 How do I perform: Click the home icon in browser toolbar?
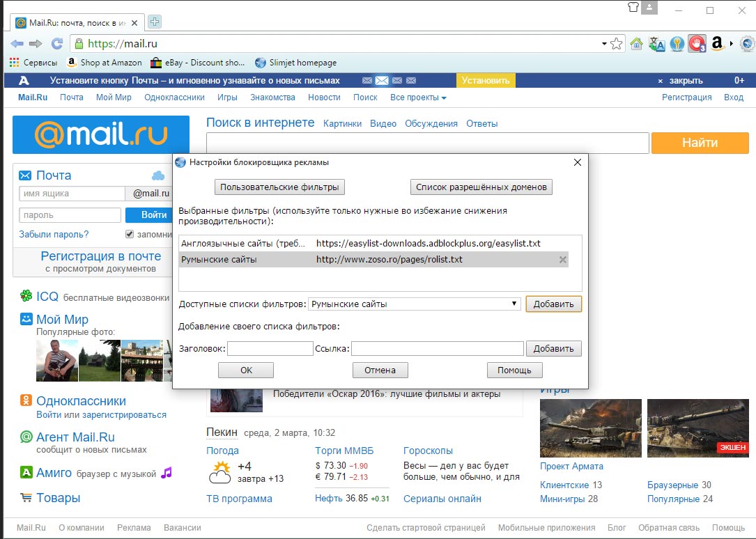point(636,44)
